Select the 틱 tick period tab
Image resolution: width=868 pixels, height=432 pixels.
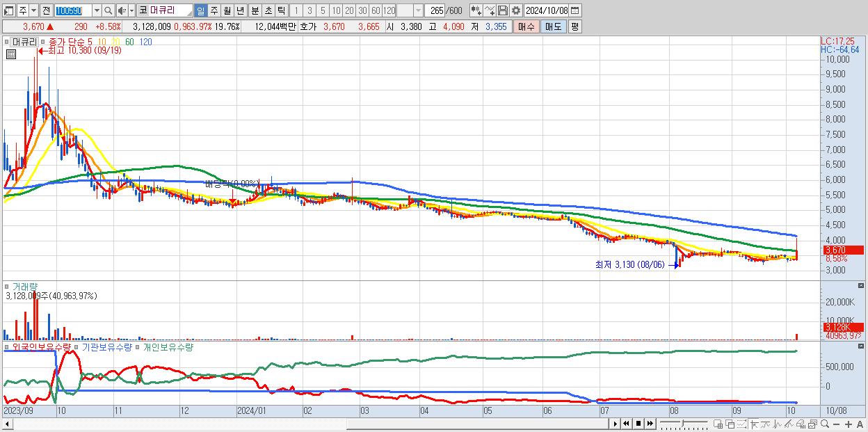pyautogui.click(x=281, y=10)
